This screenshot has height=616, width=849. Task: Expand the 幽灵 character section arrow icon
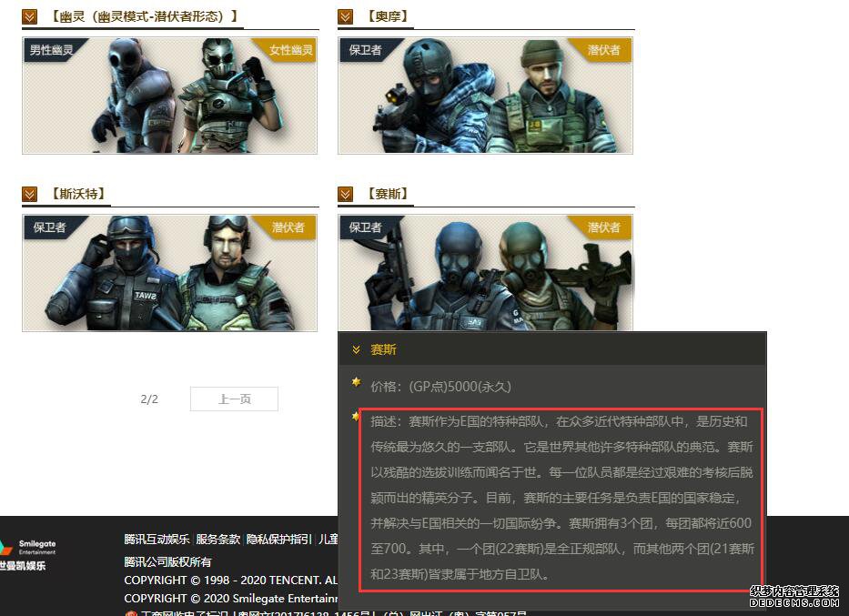coord(30,16)
